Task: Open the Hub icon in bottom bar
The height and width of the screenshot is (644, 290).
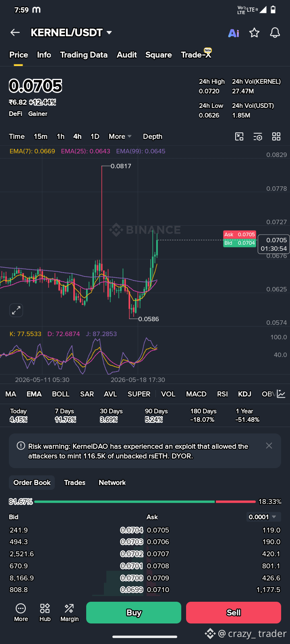Action: pos(45,612)
